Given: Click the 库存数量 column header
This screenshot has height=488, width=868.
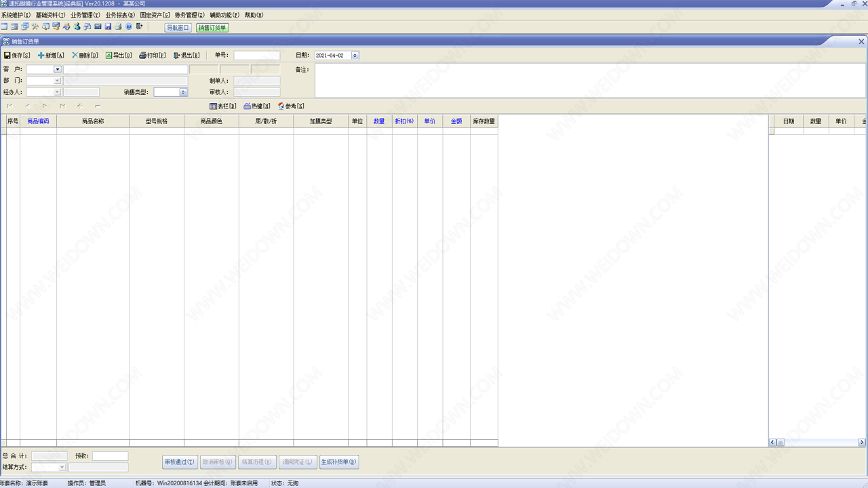Looking at the screenshot, I should (x=484, y=121).
